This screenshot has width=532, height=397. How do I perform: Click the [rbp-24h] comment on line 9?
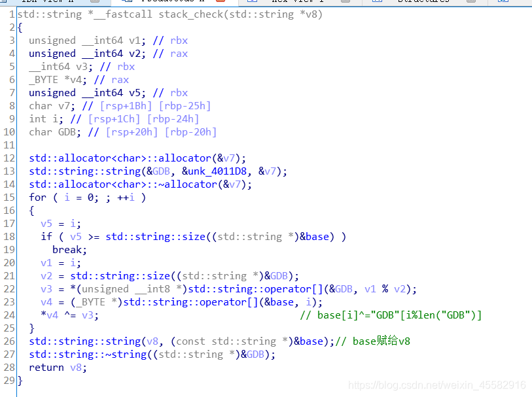point(173,119)
